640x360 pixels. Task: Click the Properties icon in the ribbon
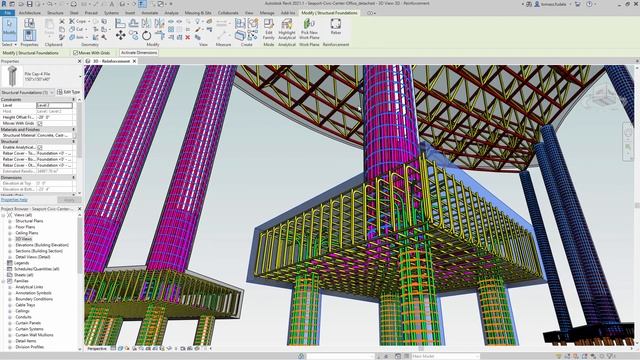click(29, 35)
